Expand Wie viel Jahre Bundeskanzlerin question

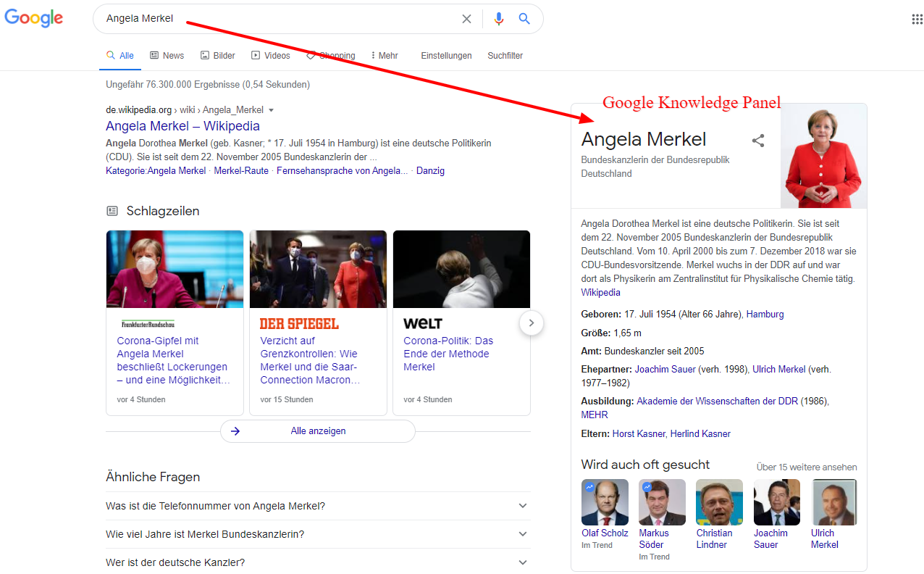(x=318, y=534)
